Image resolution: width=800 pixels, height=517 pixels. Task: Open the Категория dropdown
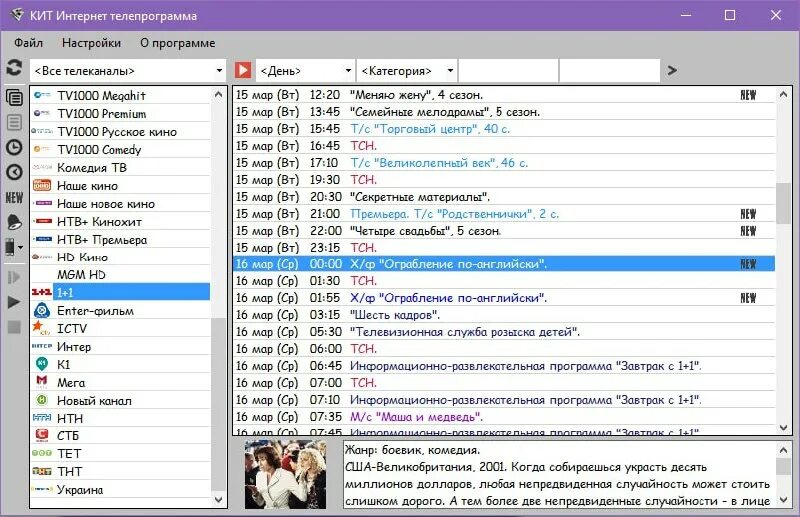tap(407, 71)
